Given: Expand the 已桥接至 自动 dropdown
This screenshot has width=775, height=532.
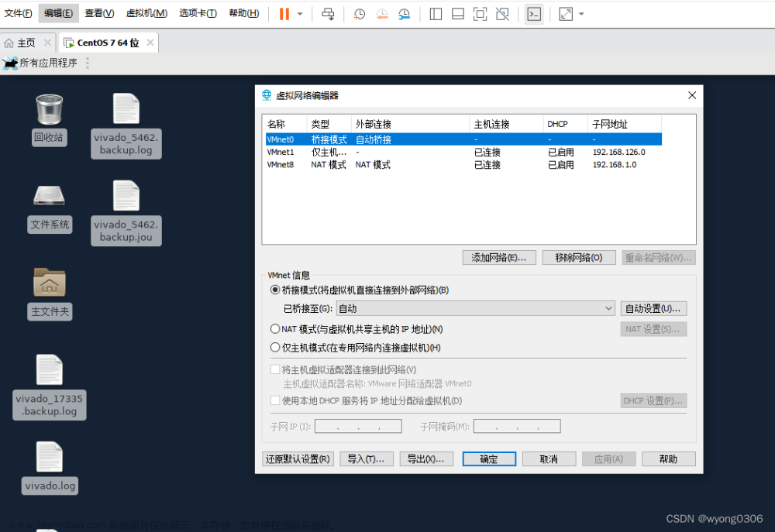Looking at the screenshot, I should click(x=476, y=308).
